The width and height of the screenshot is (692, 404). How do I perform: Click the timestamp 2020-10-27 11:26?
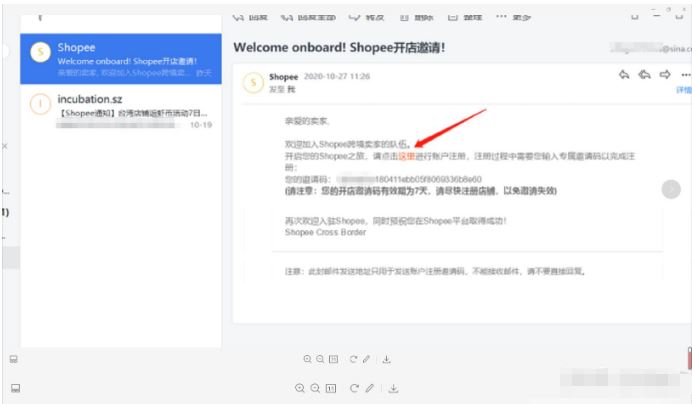(337, 76)
